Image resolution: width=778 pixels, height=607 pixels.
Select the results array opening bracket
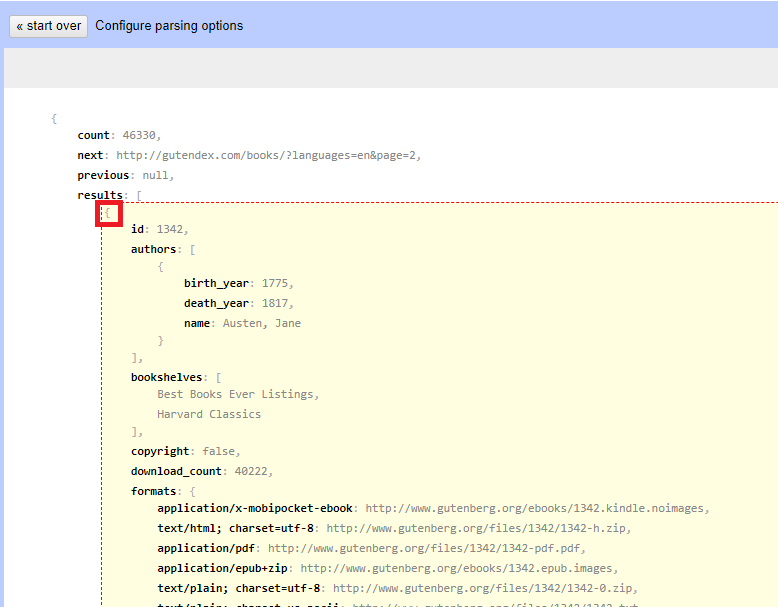click(x=139, y=195)
